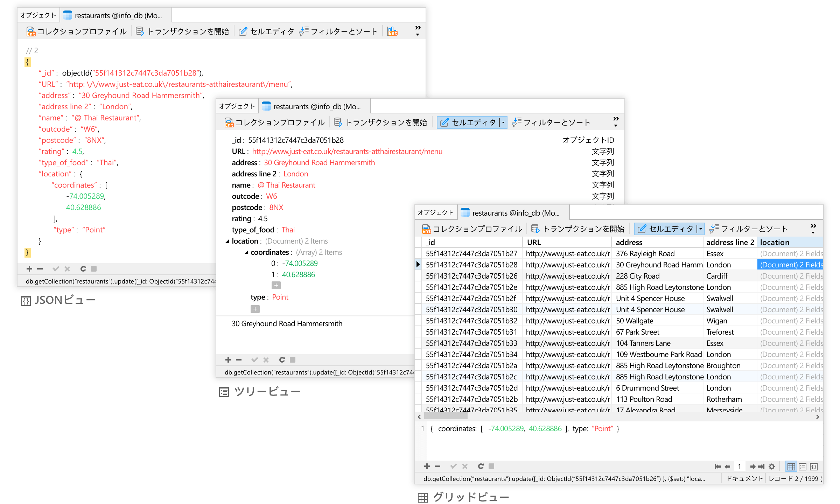The image size is (840, 504).
Task: Delete record using minus in tree view
Action: [x=239, y=360]
